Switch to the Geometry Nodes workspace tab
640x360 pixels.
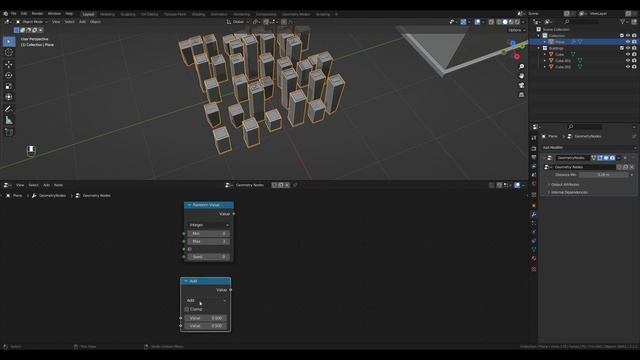(x=296, y=14)
